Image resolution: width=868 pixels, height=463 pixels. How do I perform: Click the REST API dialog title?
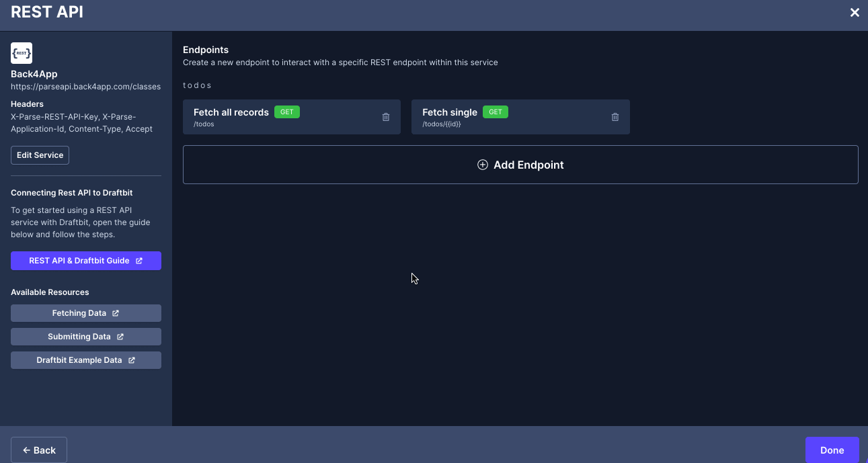point(47,12)
